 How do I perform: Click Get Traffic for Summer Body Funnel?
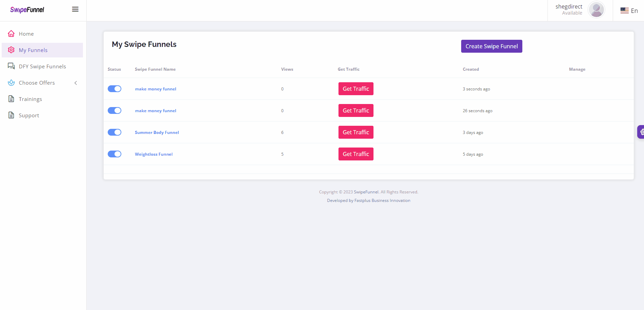[356, 132]
